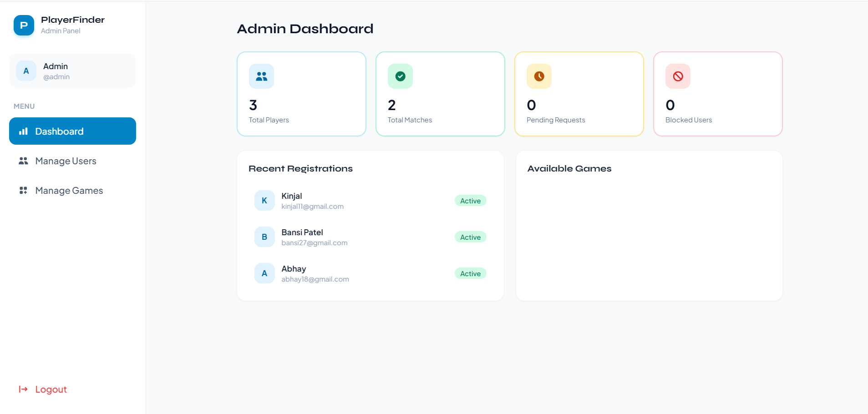Viewport: 868px width, 414px height.
Task: Click the Total Players count 3
Action: [x=253, y=105]
